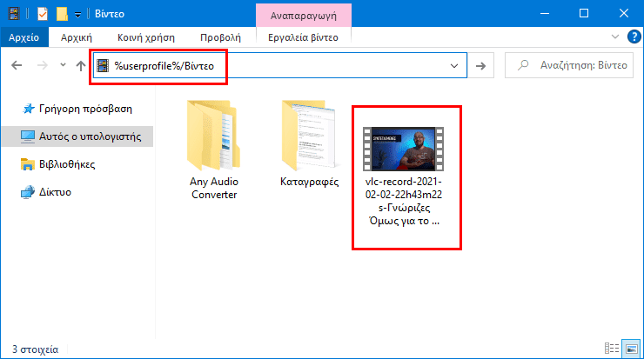Click the New folder quick access icon
Screen dimensions: 644x359
[62, 14]
